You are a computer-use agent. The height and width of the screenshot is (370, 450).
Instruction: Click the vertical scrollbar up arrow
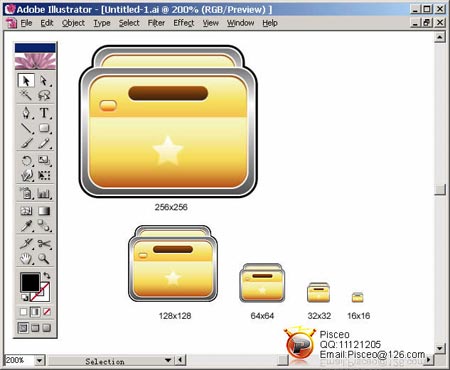pos(440,37)
